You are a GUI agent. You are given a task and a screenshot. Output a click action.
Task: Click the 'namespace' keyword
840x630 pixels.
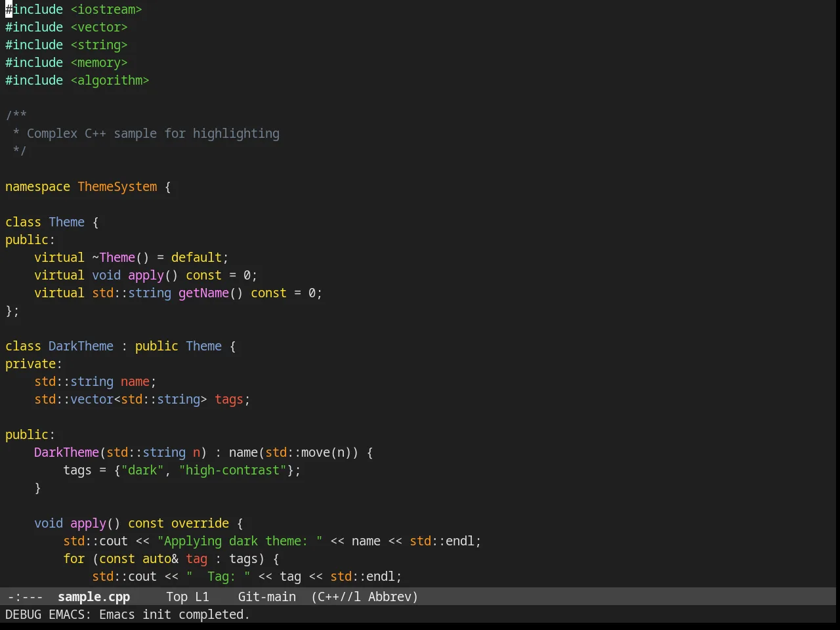(37, 186)
